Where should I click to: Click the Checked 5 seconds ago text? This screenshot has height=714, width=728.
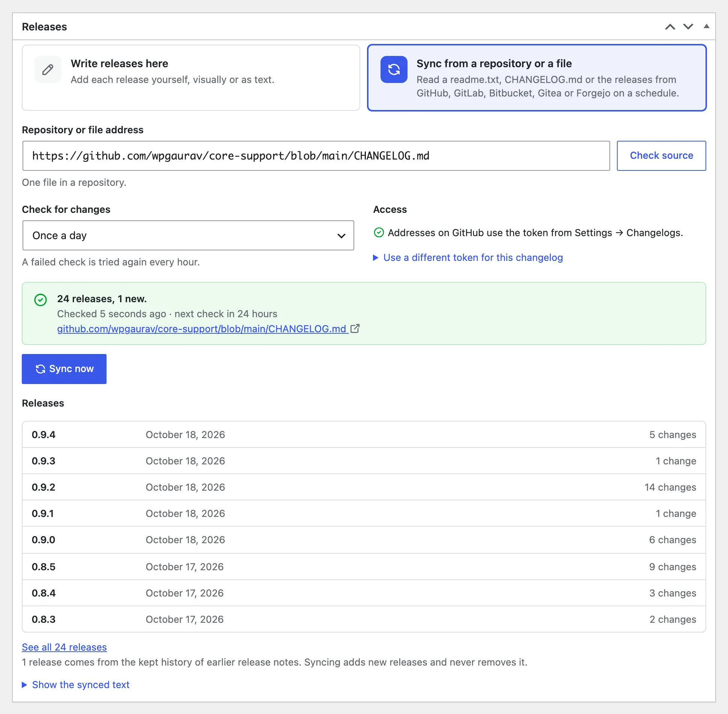(111, 314)
